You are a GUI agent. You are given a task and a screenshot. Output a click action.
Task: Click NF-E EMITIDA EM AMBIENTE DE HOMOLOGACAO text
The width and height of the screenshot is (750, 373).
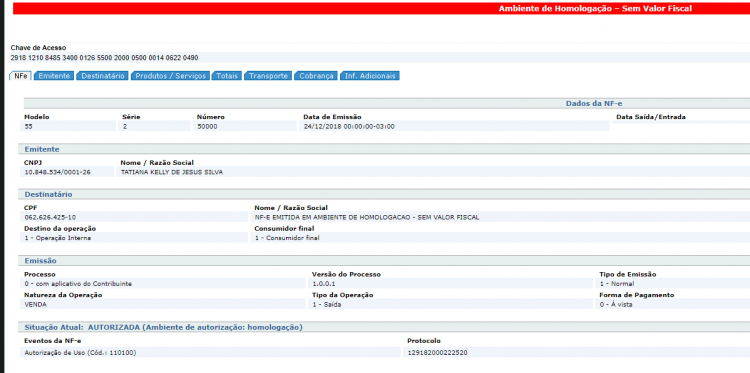[x=366, y=217]
